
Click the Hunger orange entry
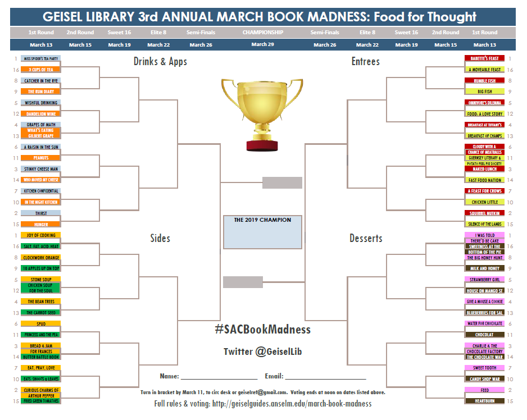[40, 225]
